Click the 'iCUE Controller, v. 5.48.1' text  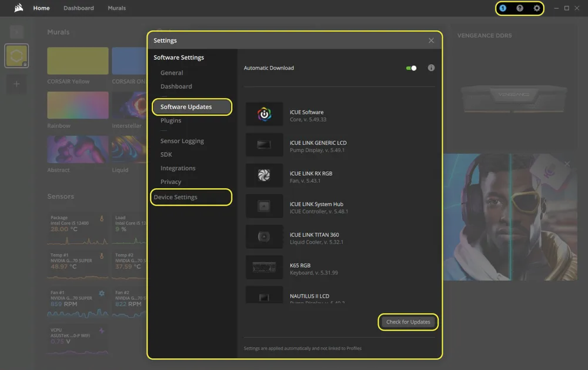pyautogui.click(x=319, y=212)
